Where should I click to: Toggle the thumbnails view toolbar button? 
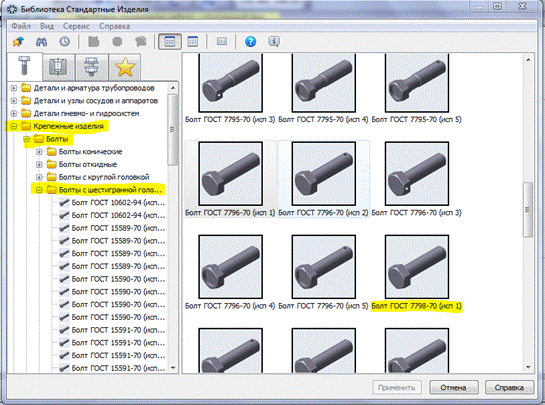pos(170,42)
